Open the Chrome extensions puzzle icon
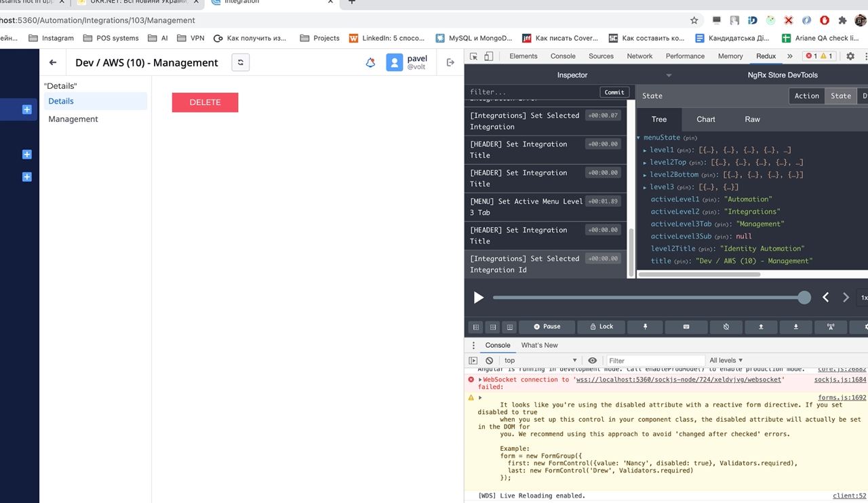Image resolution: width=868 pixels, height=503 pixels. click(x=842, y=20)
